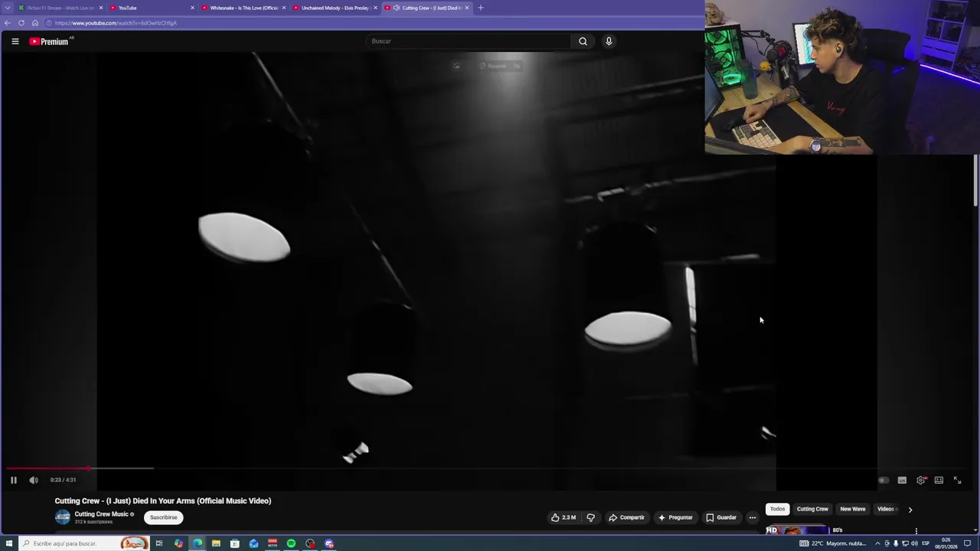Screen dimensions: 980x551
Task: Open the 80's recommended video thumbnail
Action: [x=797, y=530]
